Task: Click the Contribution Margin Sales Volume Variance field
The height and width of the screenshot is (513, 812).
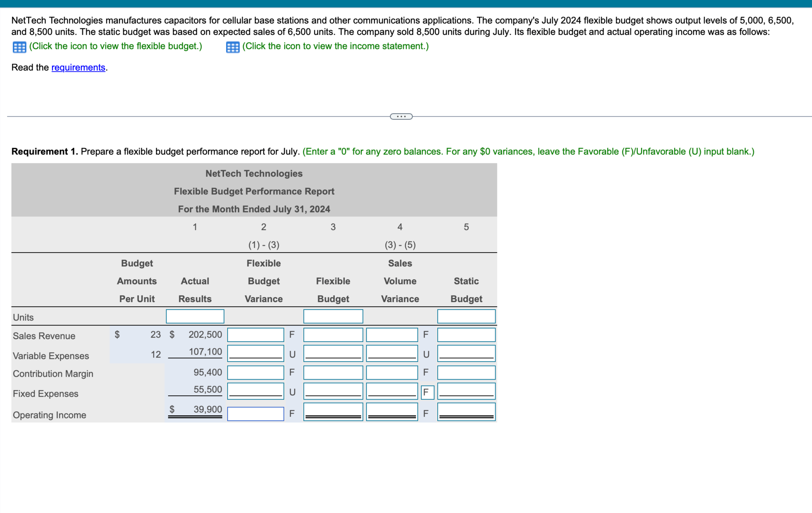Action: click(392, 372)
